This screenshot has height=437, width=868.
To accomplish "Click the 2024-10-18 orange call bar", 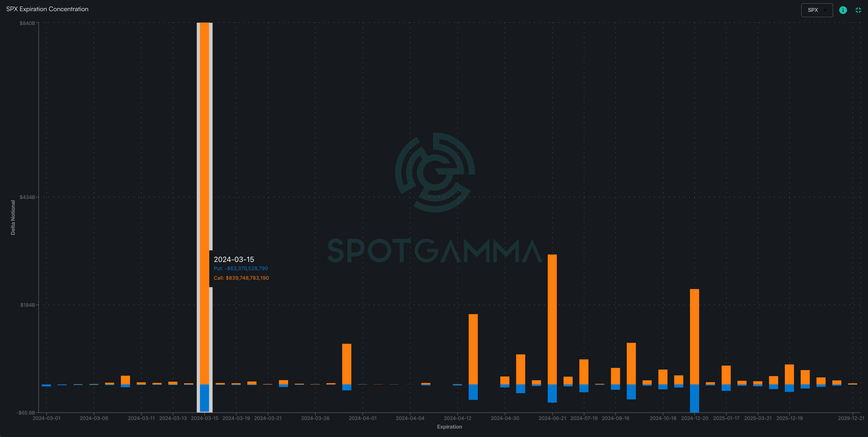I will 663,377.
